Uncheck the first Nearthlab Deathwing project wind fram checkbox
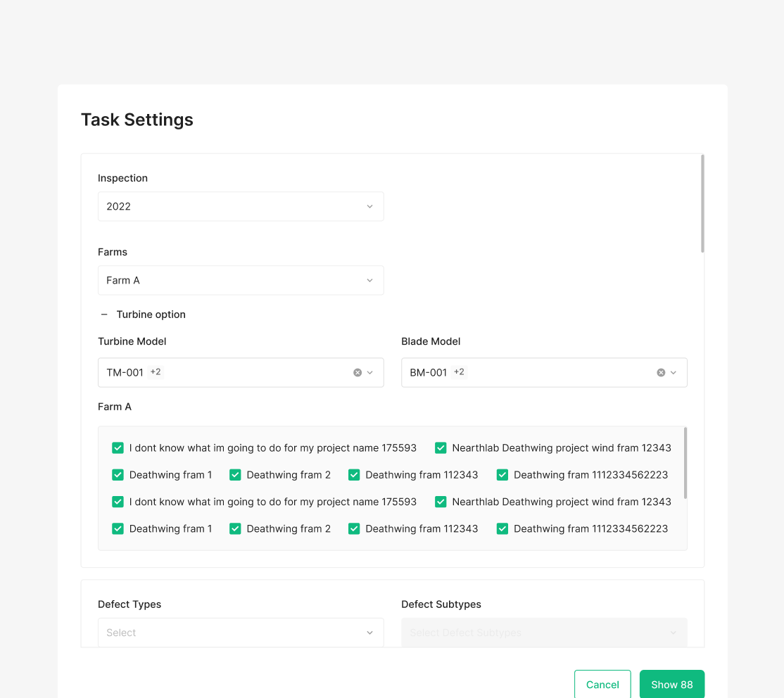The width and height of the screenshot is (784, 698). 441,448
